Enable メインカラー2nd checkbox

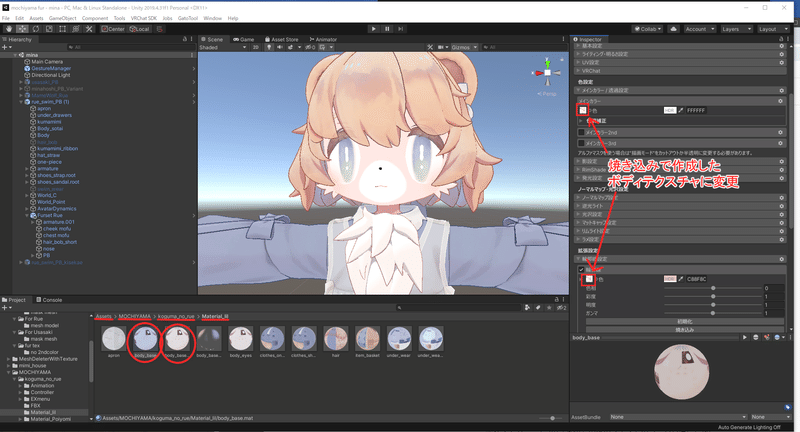[x=581, y=133]
